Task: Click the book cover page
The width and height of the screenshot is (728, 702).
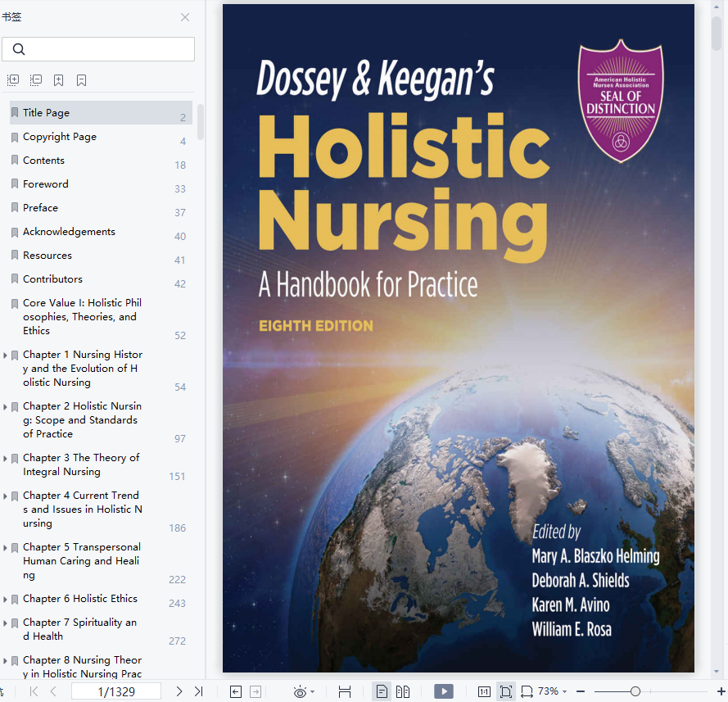Action: point(459,338)
